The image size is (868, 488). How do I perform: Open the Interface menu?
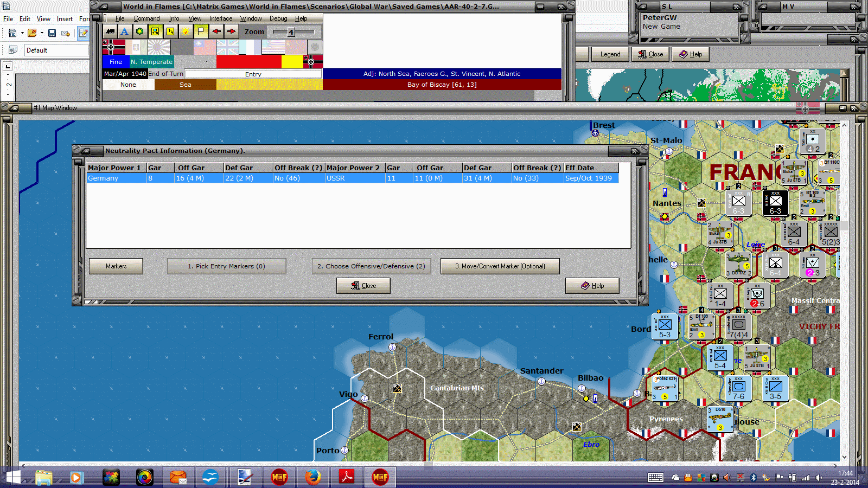pos(221,18)
